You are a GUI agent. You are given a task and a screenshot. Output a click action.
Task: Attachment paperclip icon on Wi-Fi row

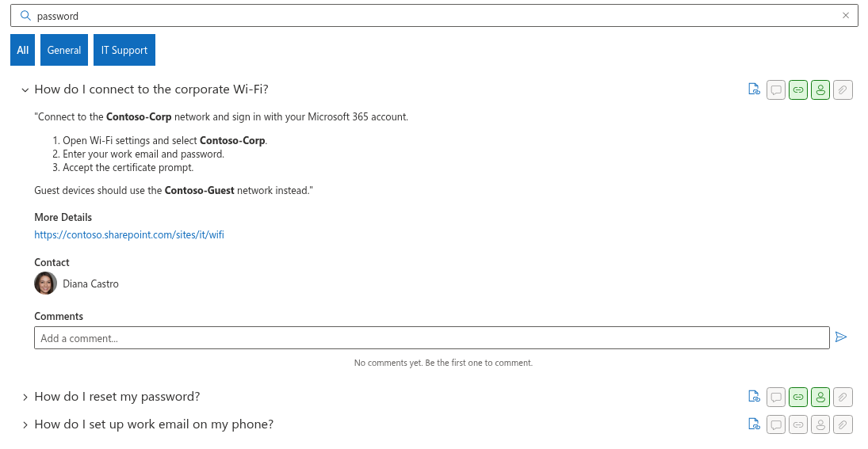[x=843, y=89]
